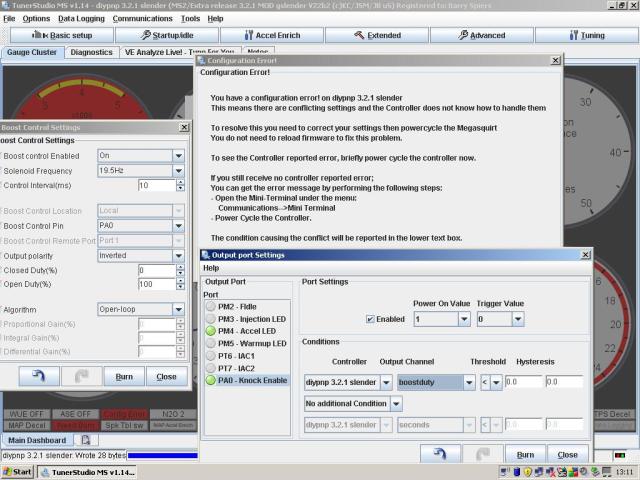Click Close in Output port Settings dialog
This screenshot has height=480, width=640.
(567, 454)
